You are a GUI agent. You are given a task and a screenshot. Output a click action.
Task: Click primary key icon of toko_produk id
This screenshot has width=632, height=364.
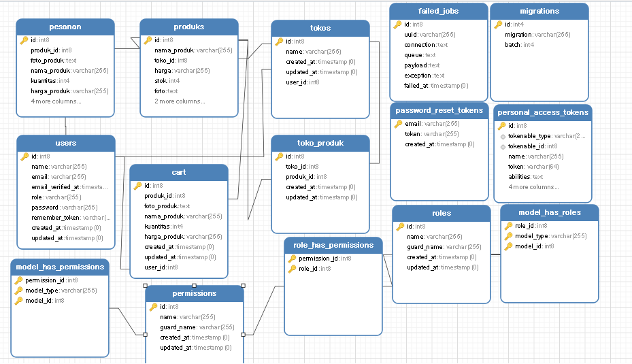[x=279, y=156]
